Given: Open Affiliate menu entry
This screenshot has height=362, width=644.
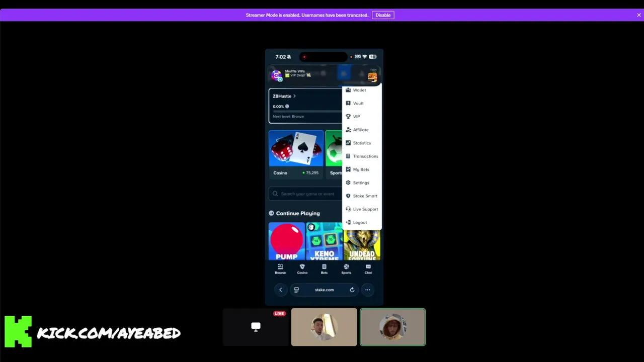Looking at the screenshot, I should pos(362,130).
